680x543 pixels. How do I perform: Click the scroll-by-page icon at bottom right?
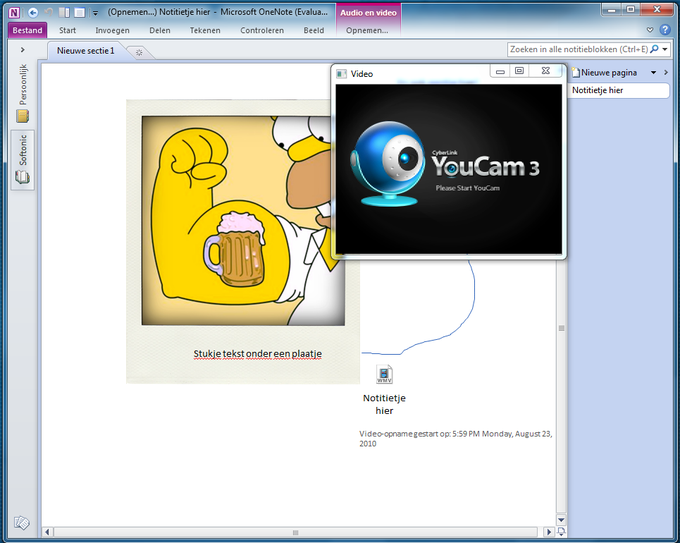(x=561, y=531)
